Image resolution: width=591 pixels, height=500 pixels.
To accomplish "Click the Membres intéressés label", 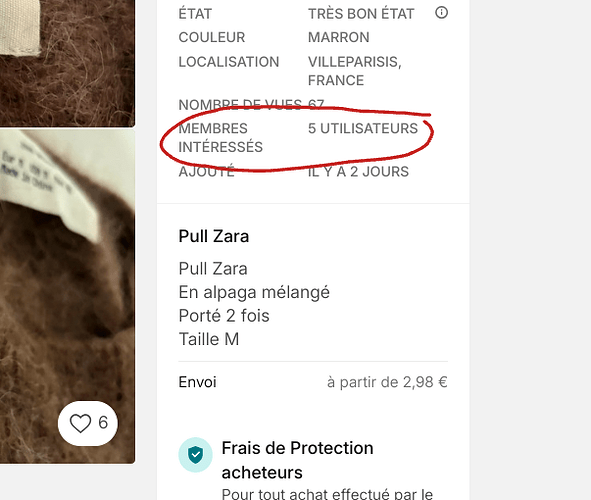I will 220,138.
